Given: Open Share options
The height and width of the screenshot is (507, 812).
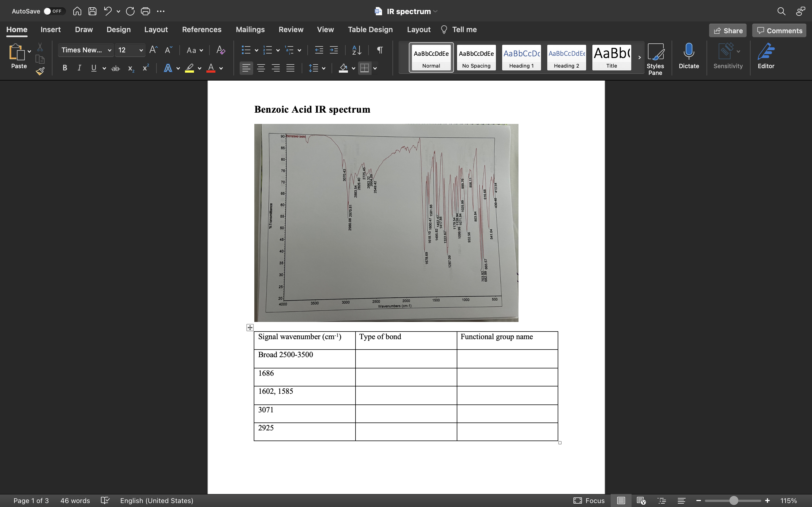Looking at the screenshot, I should point(727,30).
